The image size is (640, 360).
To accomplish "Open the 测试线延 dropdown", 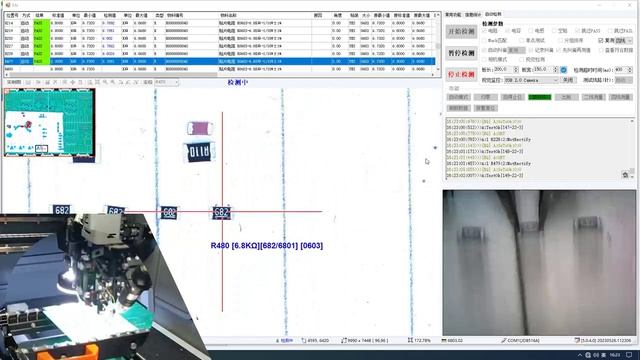I will tap(624, 80).
